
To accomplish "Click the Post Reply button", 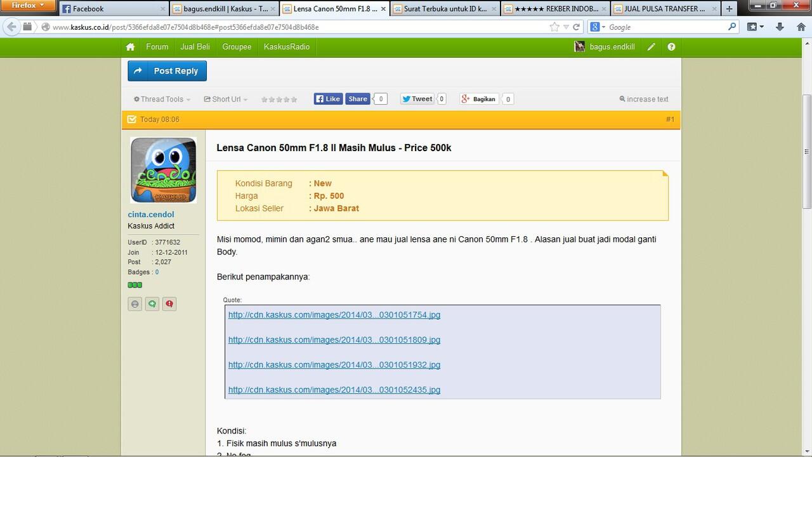I will point(167,71).
